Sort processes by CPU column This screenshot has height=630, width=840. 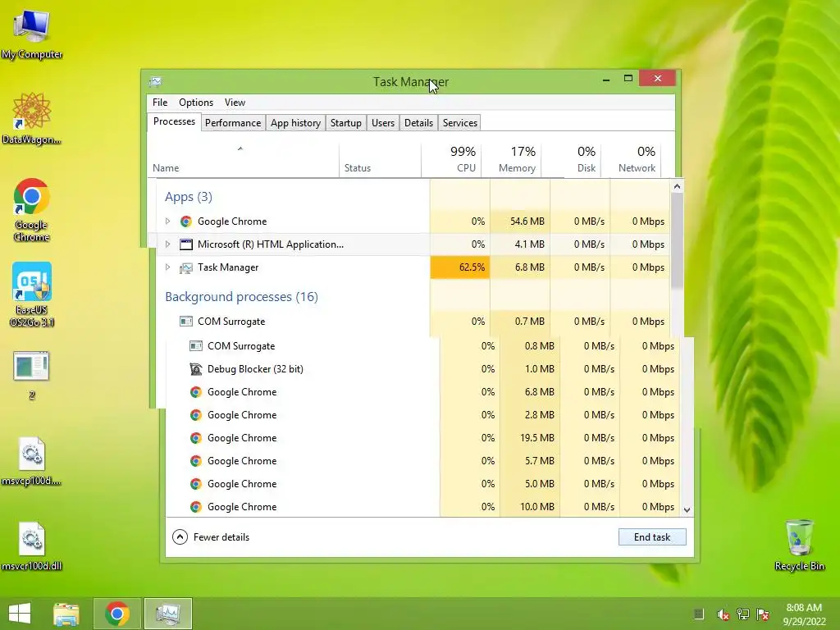452,160
